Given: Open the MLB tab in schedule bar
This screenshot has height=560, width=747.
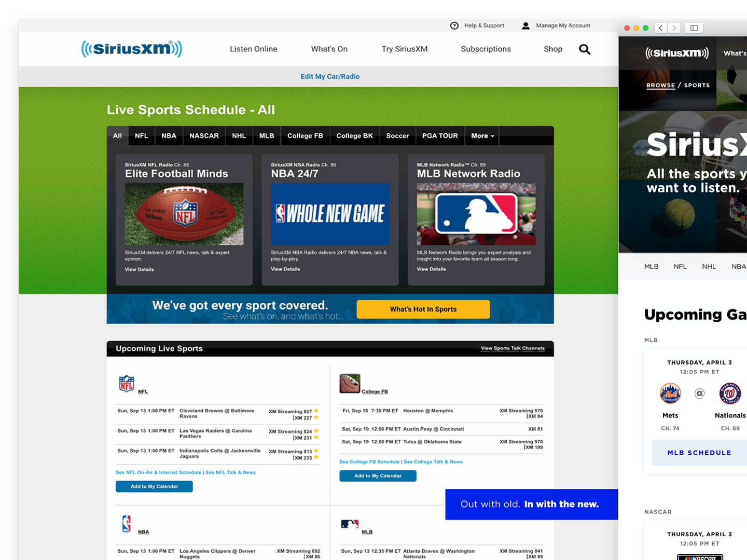Looking at the screenshot, I should tap(267, 136).
